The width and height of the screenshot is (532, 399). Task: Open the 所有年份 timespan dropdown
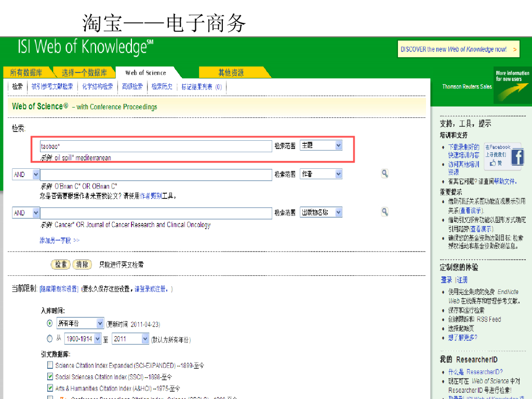point(79,323)
